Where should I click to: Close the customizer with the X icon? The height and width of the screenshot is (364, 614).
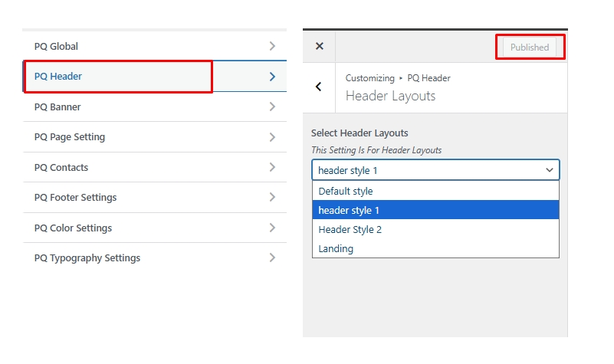pyautogui.click(x=320, y=47)
